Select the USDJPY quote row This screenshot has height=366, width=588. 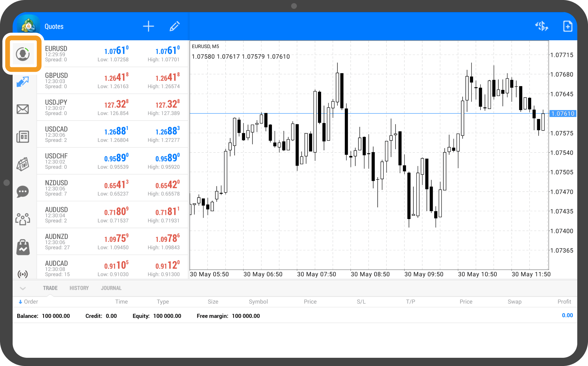112,107
